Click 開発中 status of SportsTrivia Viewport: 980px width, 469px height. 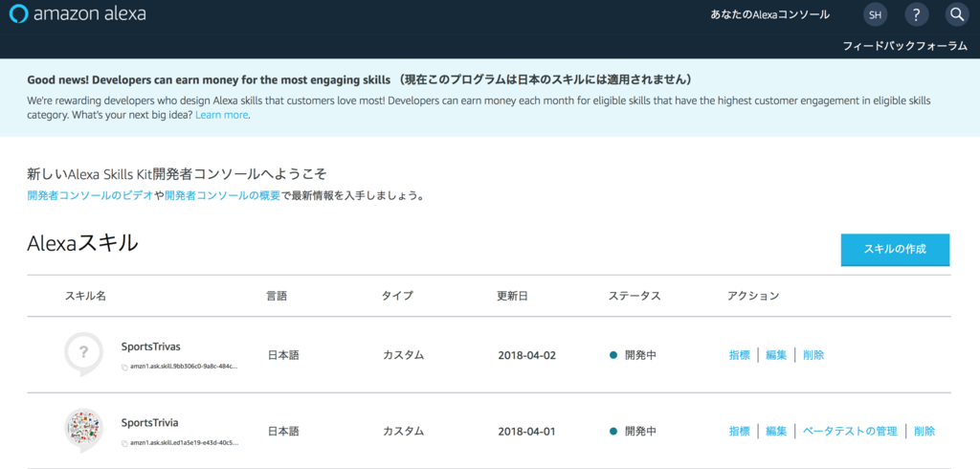click(x=634, y=431)
